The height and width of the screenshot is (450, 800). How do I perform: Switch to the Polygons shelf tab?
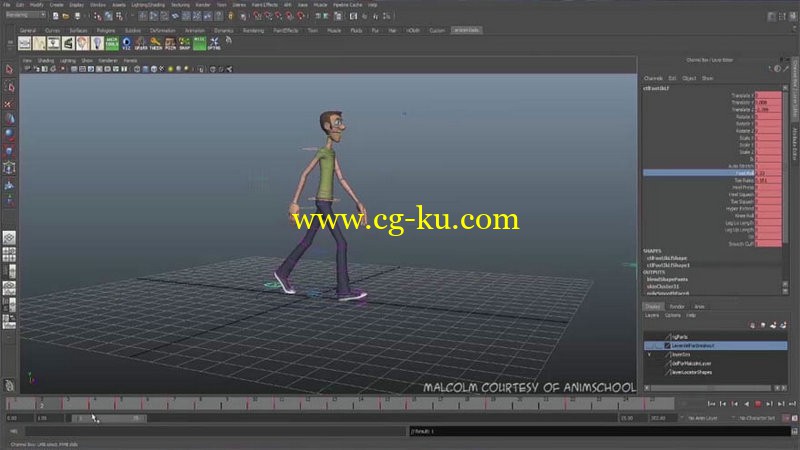106,31
